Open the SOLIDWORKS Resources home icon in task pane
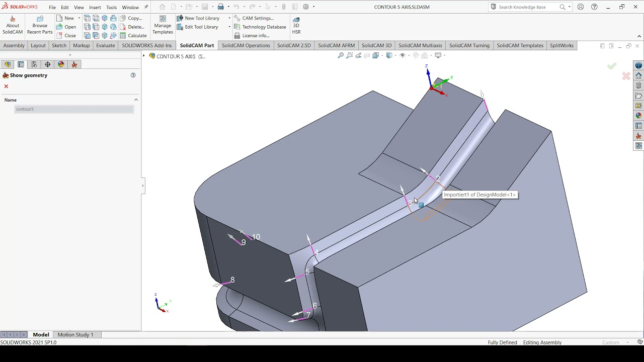 click(638, 75)
